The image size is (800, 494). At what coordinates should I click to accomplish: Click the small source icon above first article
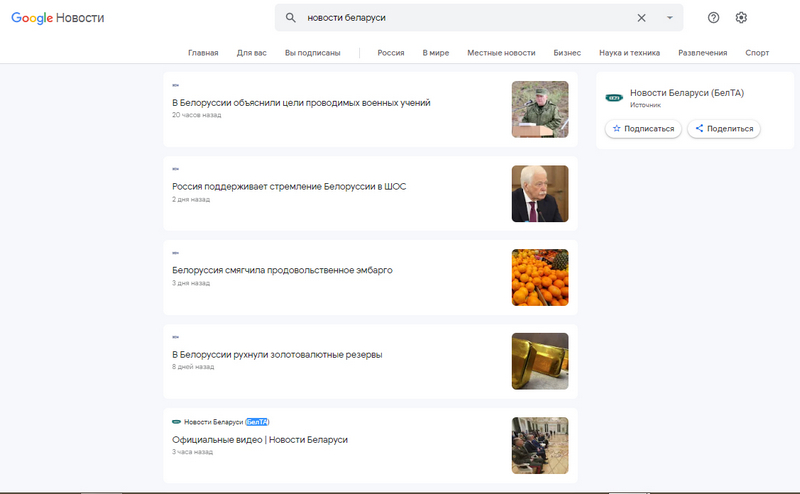176,86
